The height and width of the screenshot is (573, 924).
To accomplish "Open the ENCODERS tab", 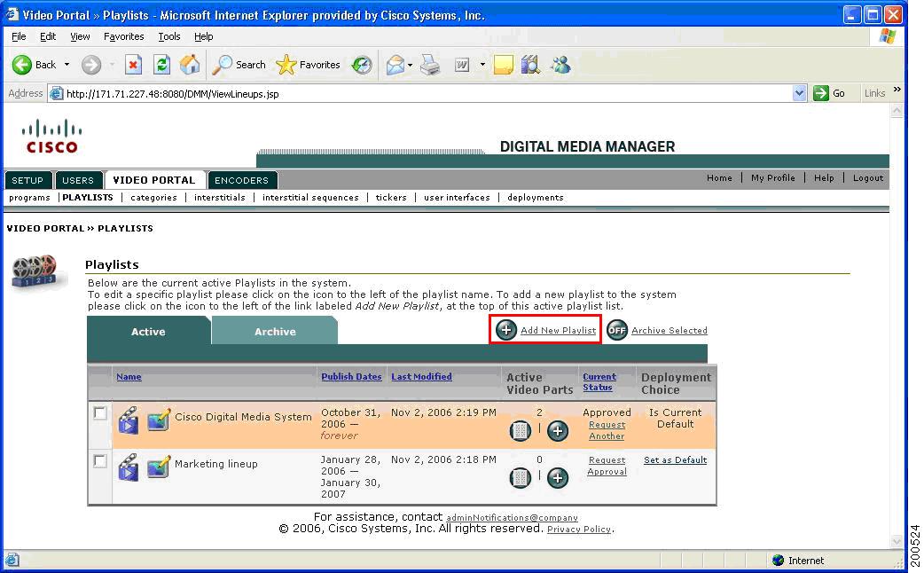I will point(242,180).
